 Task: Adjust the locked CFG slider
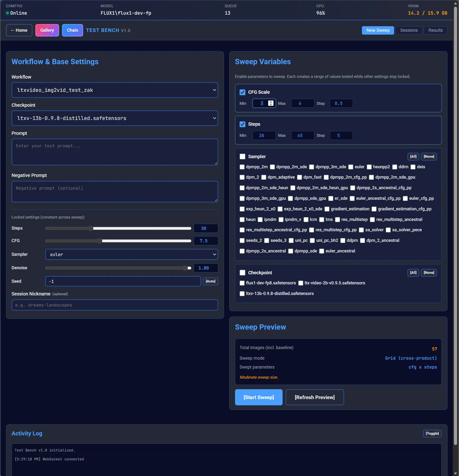pyautogui.click(x=118, y=241)
